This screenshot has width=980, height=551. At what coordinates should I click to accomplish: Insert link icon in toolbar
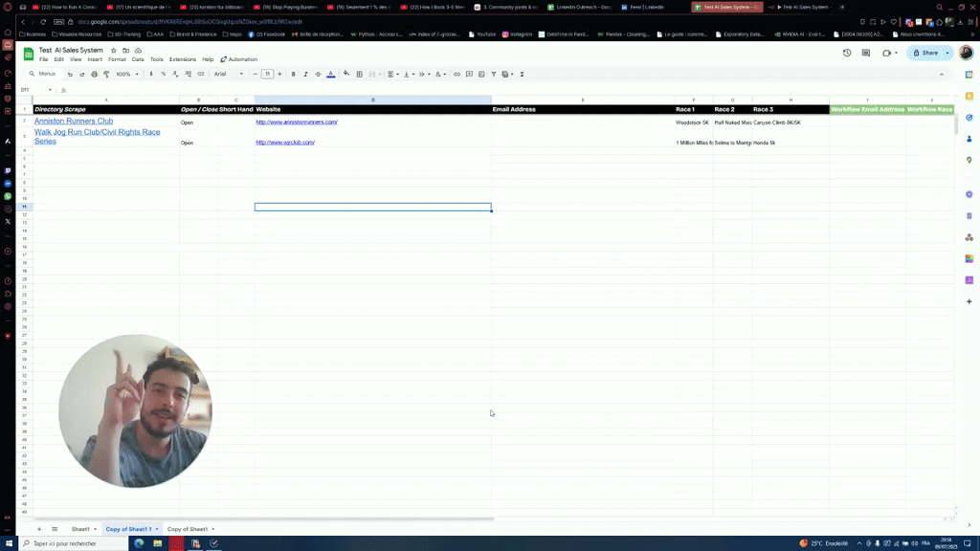[x=457, y=75]
